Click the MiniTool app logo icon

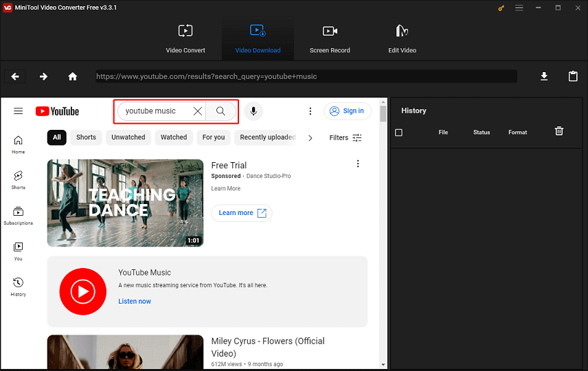7,8
